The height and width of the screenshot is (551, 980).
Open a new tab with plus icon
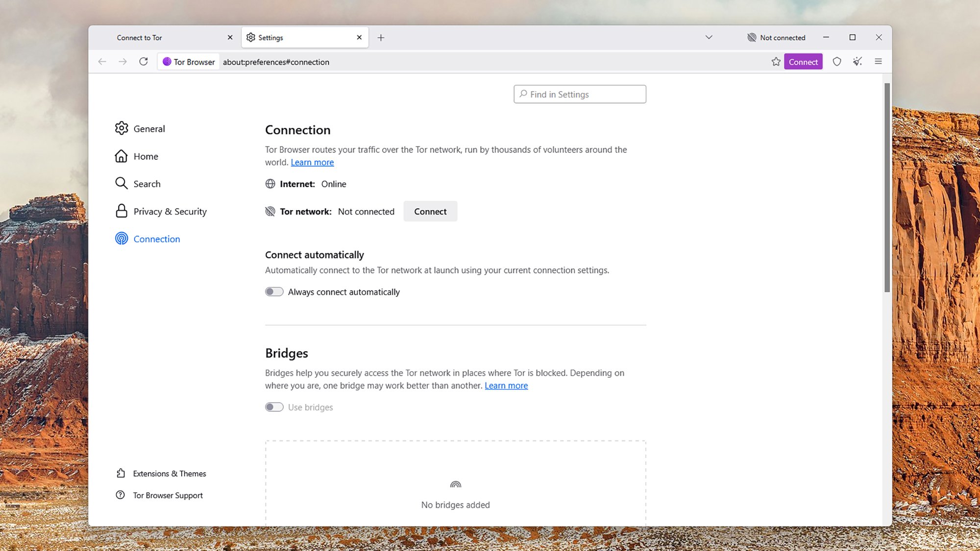click(x=381, y=38)
